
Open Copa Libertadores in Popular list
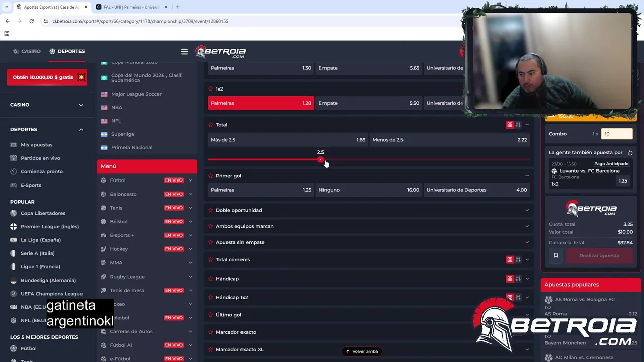click(43, 213)
